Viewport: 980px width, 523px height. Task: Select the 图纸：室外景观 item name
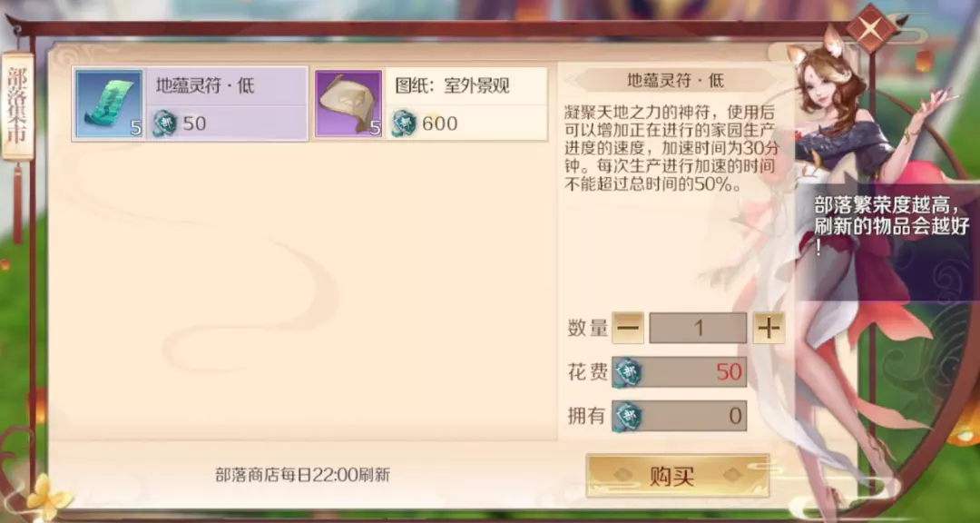(x=453, y=86)
